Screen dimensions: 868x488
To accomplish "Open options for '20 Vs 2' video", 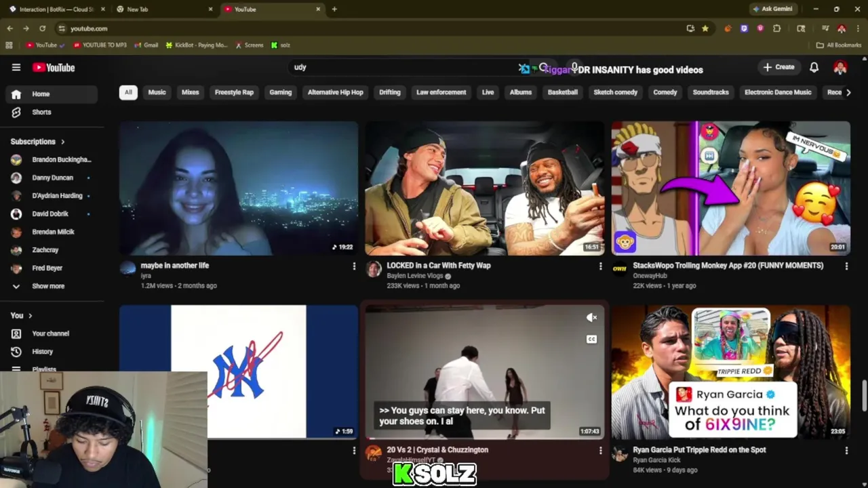I will (600, 450).
